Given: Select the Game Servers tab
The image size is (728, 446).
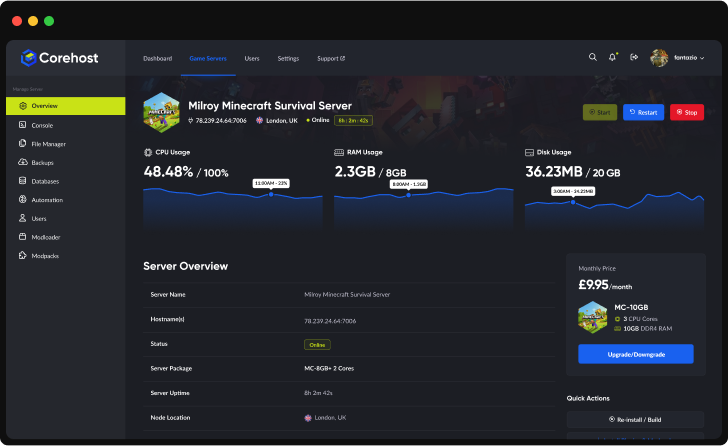Looking at the screenshot, I should 208,58.
